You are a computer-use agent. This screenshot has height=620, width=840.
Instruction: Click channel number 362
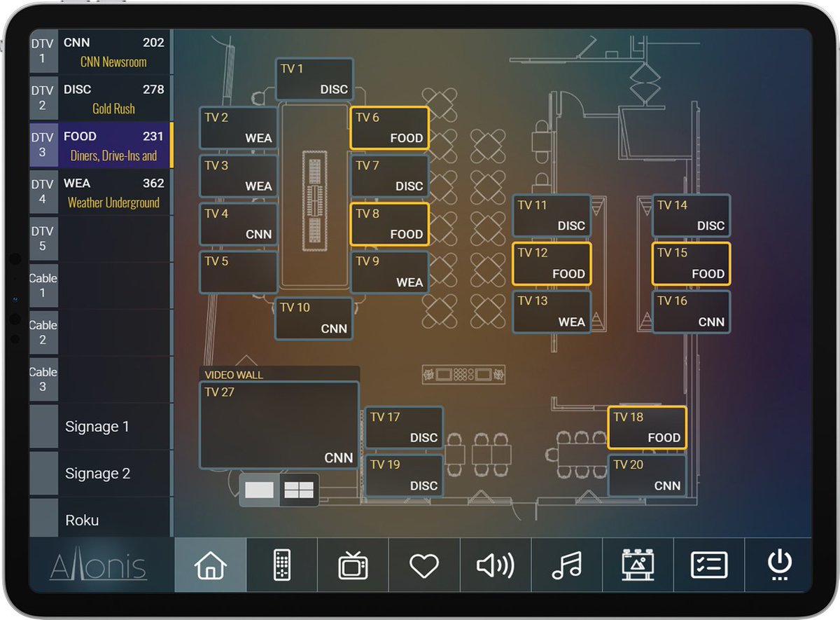point(153,183)
